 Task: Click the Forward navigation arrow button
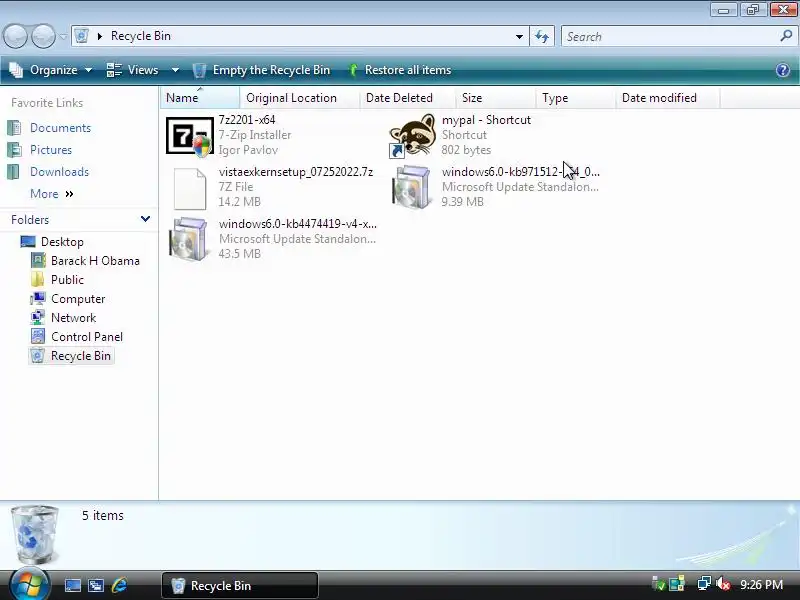tap(44, 36)
